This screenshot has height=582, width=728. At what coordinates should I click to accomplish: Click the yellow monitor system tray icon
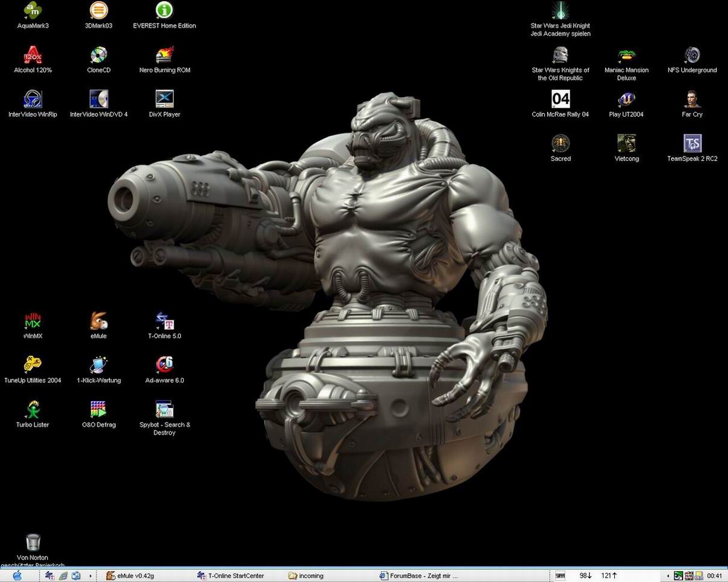(698, 576)
